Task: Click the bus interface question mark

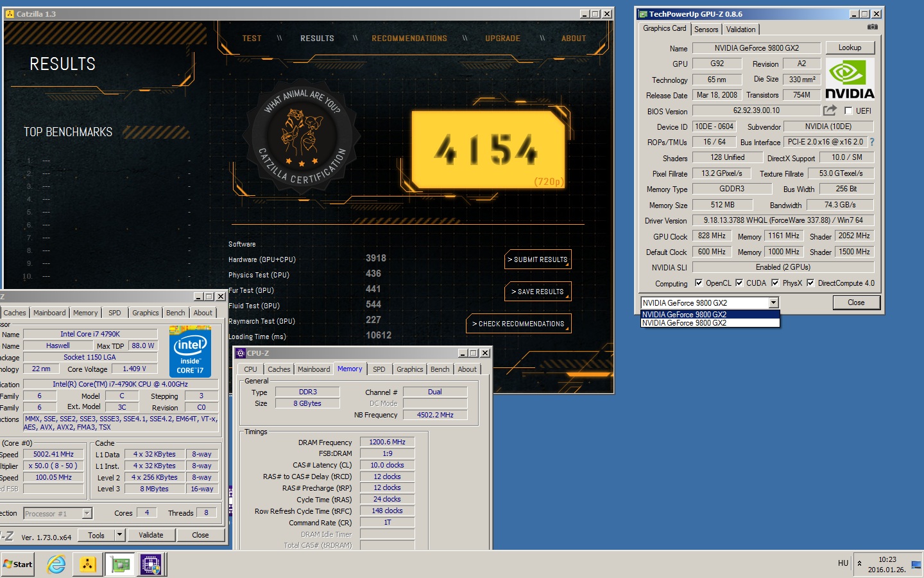Action: coord(871,142)
